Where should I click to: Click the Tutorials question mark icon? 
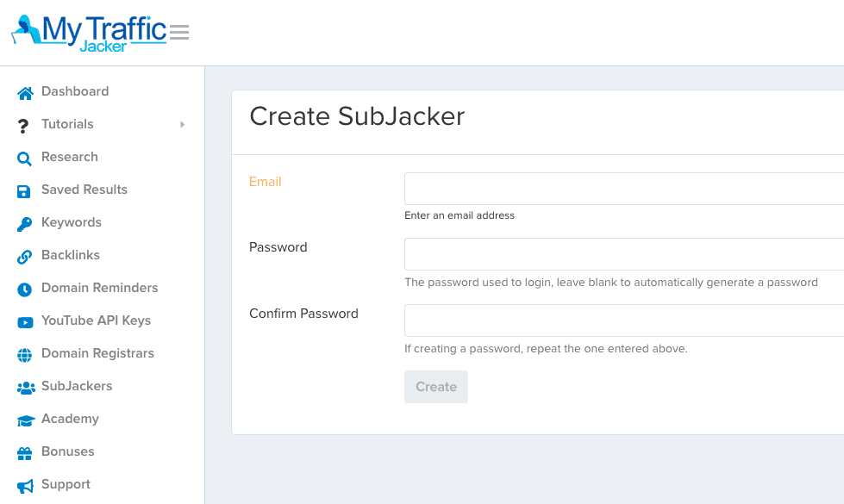(x=22, y=126)
